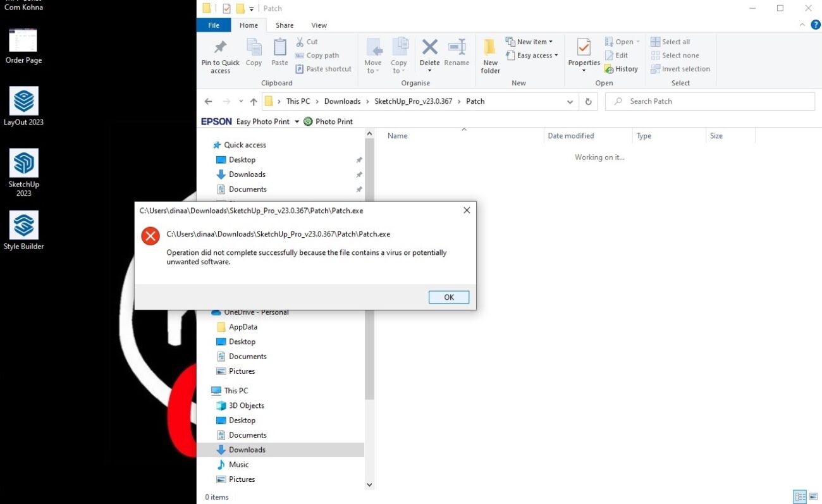Click the Copy ribbon icon
The height and width of the screenshot is (504, 822).
point(254,53)
